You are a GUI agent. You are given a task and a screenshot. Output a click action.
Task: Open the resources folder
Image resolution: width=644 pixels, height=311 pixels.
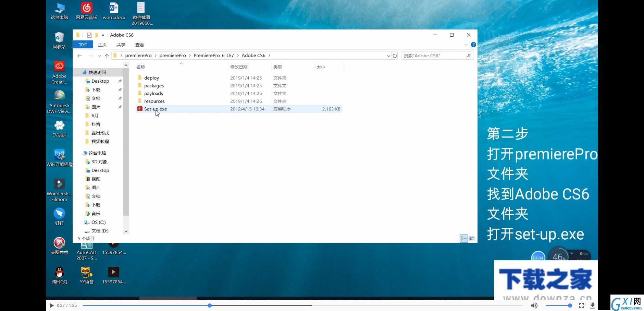pyautogui.click(x=154, y=101)
